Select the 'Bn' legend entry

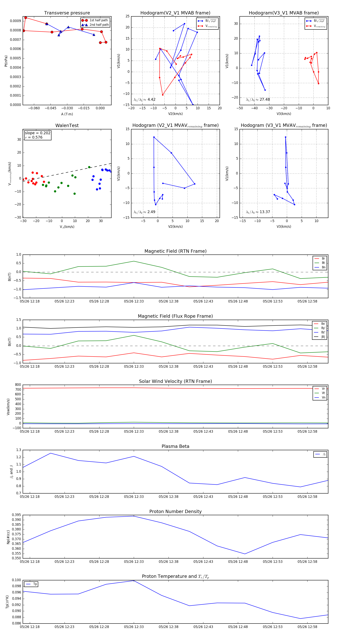(320, 268)
